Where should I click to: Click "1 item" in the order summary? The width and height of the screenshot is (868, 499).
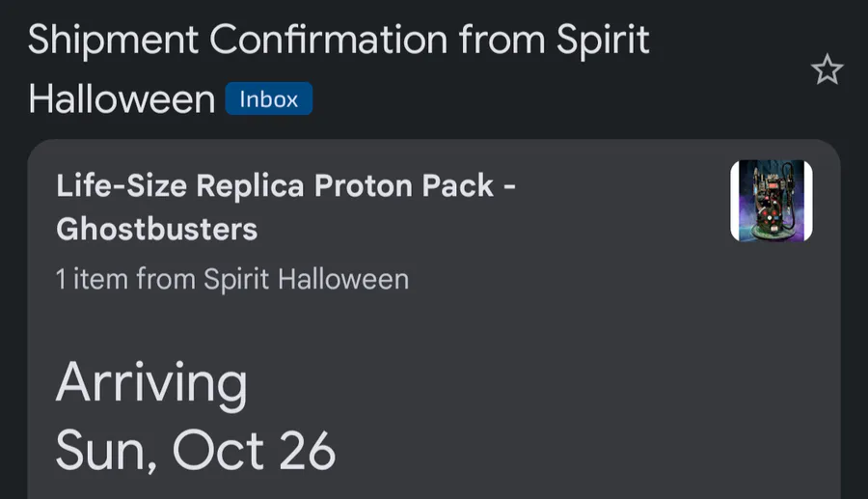(x=92, y=280)
